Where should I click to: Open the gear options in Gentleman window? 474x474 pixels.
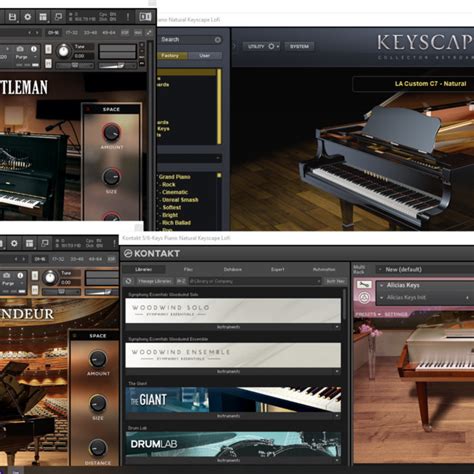[x=28, y=17]
